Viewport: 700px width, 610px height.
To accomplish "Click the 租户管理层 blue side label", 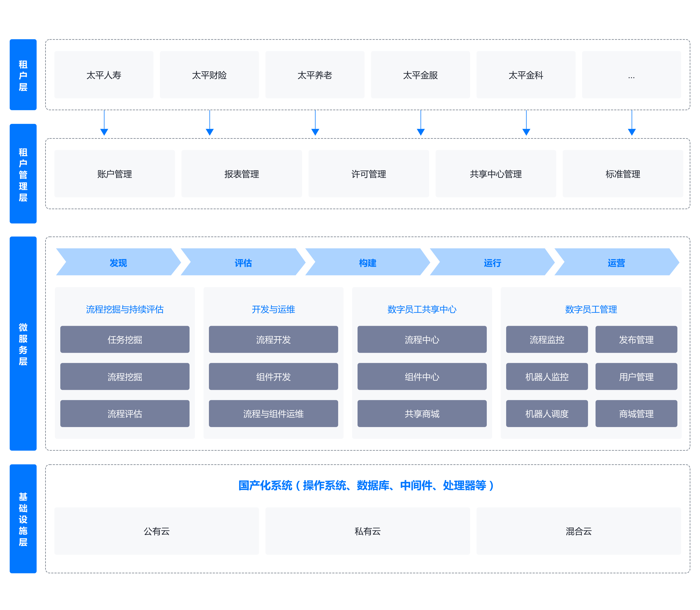I will [x=23, y=174].
